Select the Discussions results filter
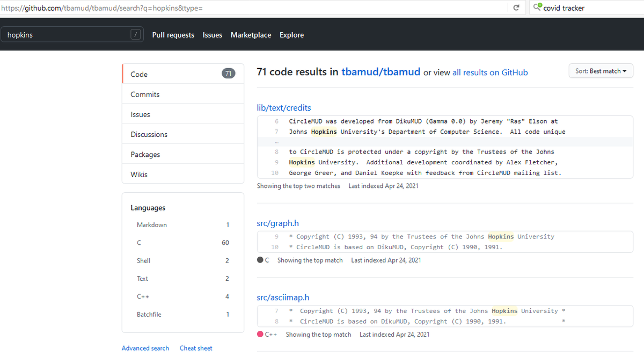 point(183,134)
